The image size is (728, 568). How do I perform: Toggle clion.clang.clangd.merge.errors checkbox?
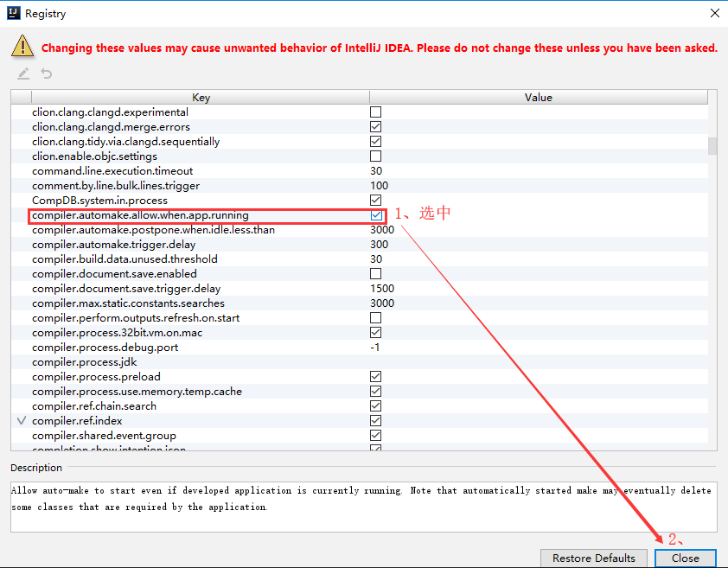pyautogui.click(x=375, y=127)
